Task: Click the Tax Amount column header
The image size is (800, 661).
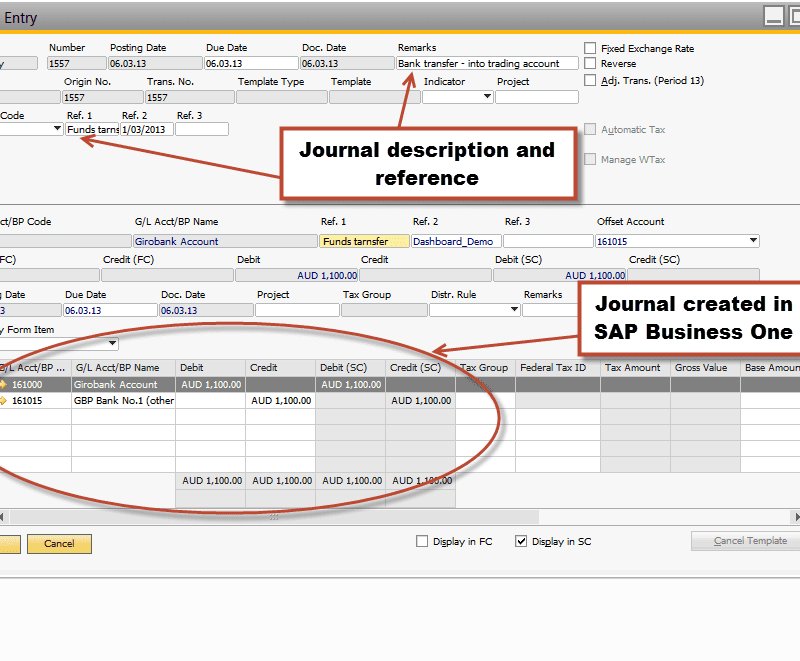Action: pyautogui.click(x=635, y=368)
